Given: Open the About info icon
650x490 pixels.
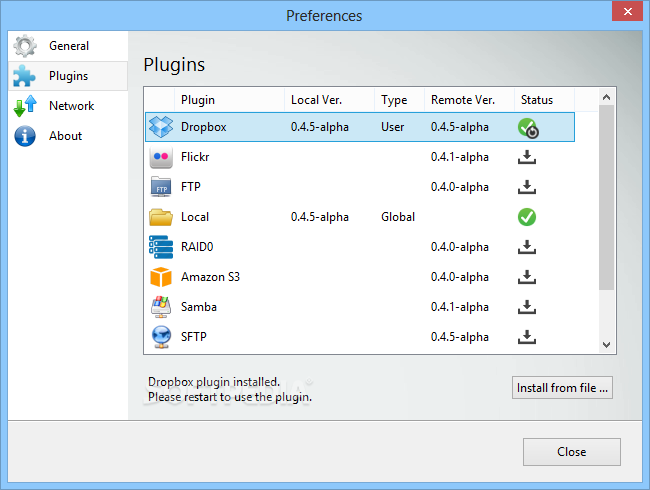Looking at the screenshot, I should [x=25, y=136].
